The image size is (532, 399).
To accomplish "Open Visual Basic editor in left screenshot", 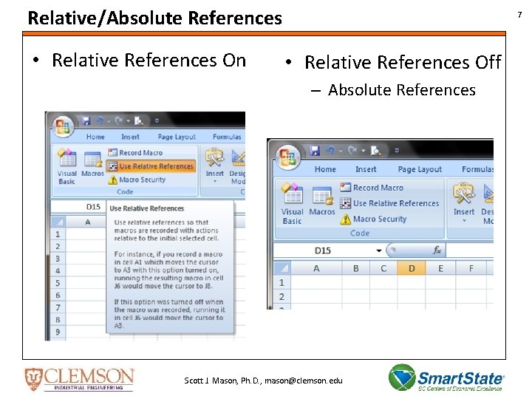I will click(66, 166).
